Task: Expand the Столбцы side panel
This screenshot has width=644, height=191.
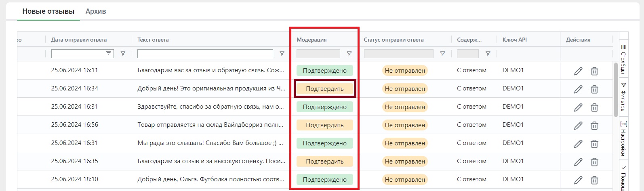Action: (623, 59)
